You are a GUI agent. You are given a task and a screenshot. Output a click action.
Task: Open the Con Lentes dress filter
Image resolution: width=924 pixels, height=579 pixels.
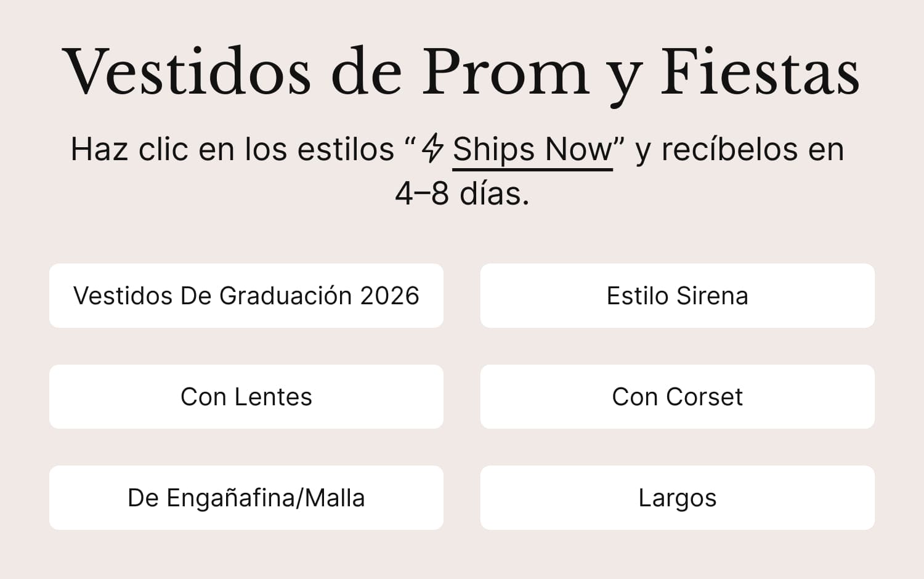point(246,397)
